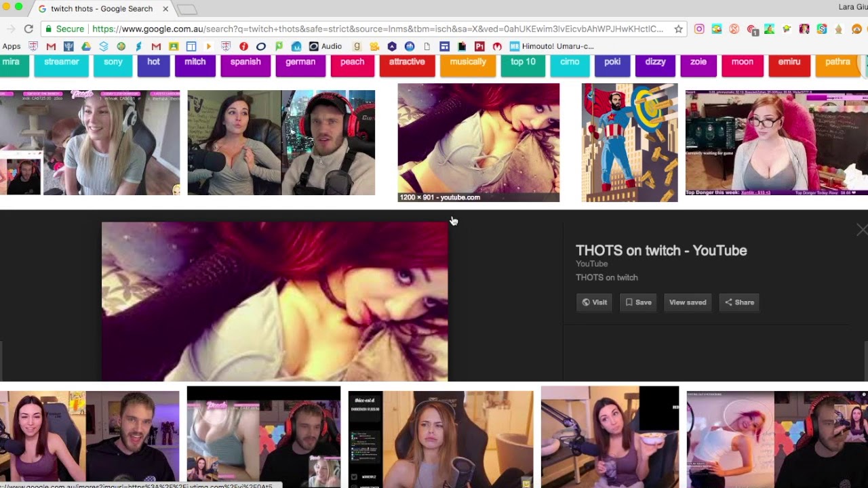Image resolution: width=868 pixels, height=488 pixels.
Task: Click the green Secure padlock icon
Action: coord(48,29)
